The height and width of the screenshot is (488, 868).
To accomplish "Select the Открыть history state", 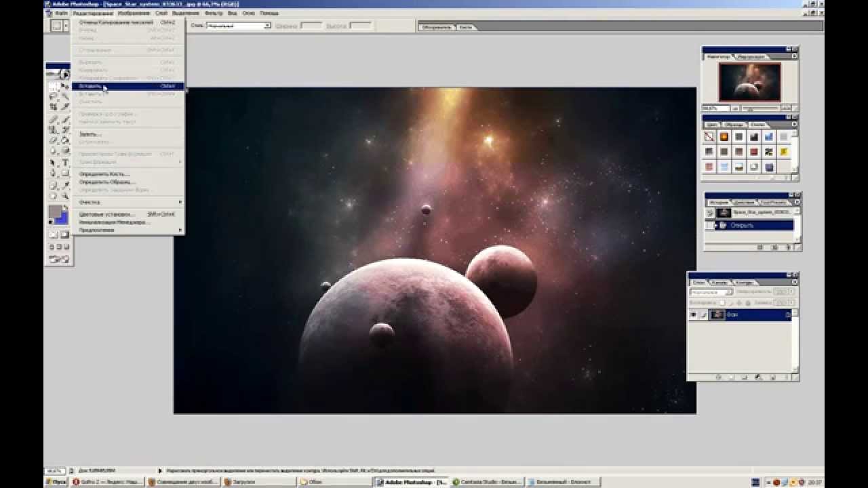I will tap(755, 225).
